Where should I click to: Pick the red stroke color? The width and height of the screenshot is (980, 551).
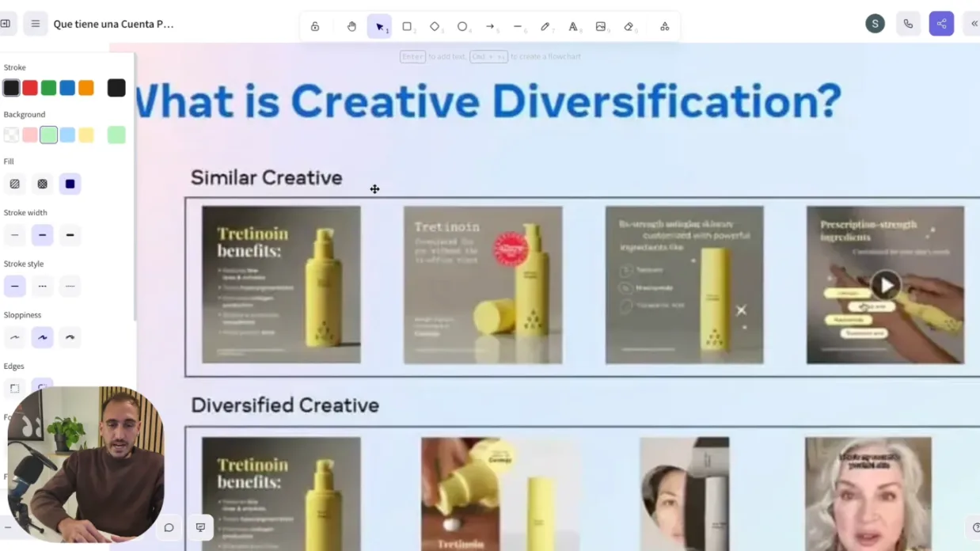point(30,88)
